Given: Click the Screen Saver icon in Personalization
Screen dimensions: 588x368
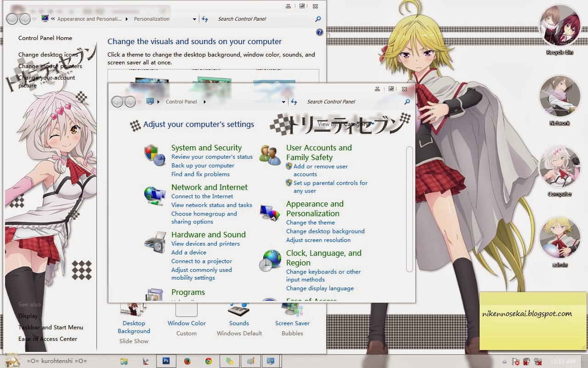Looking at the screenshot, I should coord(293,309).
